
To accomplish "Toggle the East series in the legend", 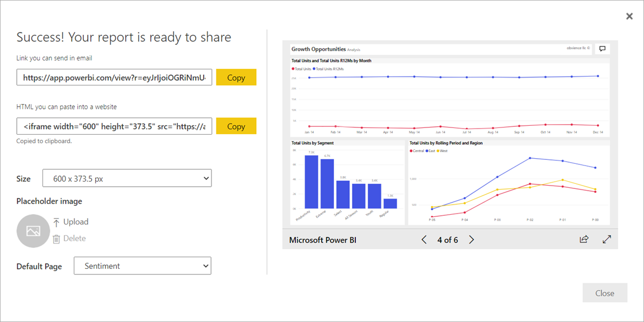I will [431, 150].
